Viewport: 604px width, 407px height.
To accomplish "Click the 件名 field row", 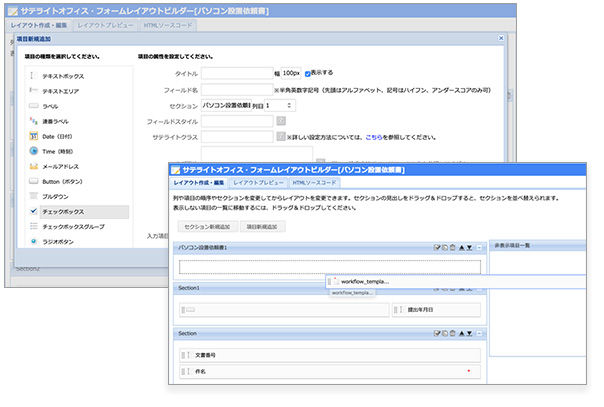I will (x=330, y=372).
